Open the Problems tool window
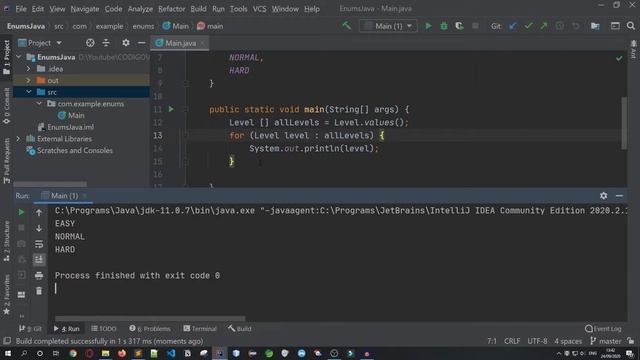 coord(150,329)
